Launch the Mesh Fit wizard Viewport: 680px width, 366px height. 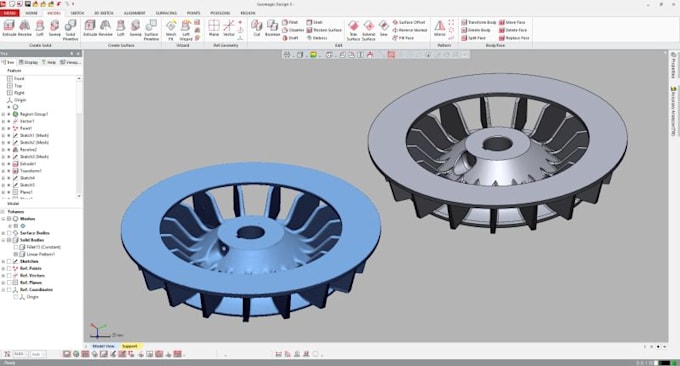171,30
